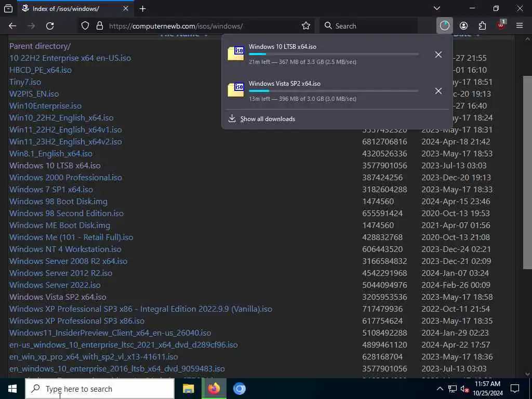Image resolution: width=532 pixels, height=399 pixels.
Task: Open Win8.1_English_x64.iso link
Action: tap(51, 153)
